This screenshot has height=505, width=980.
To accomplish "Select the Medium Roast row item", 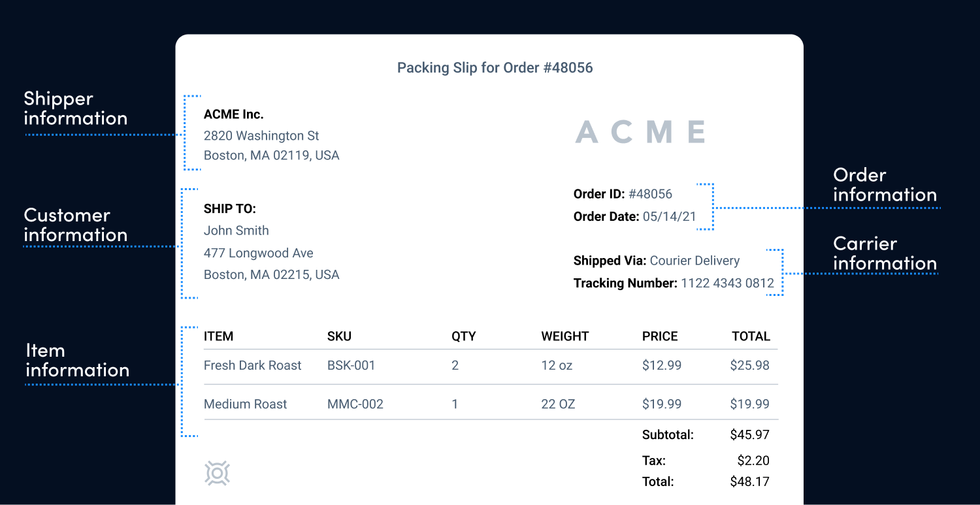I will pos(245,404).
